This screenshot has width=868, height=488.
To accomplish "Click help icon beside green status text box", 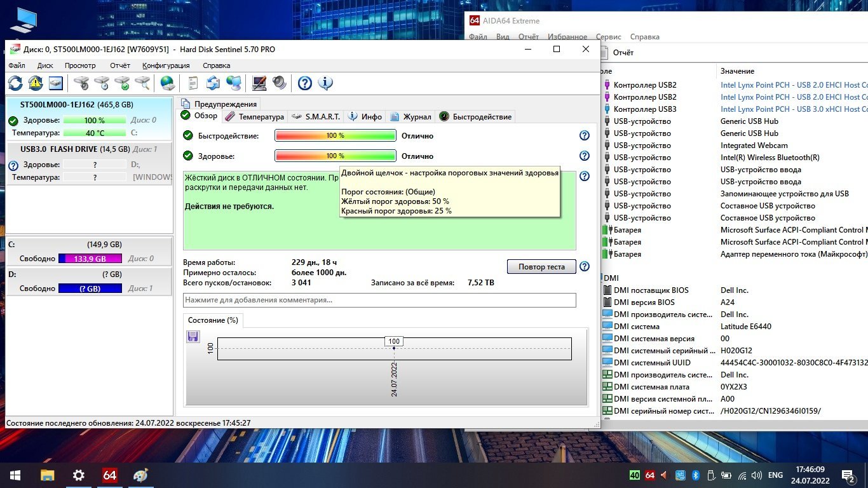I will tap(585, 176).
